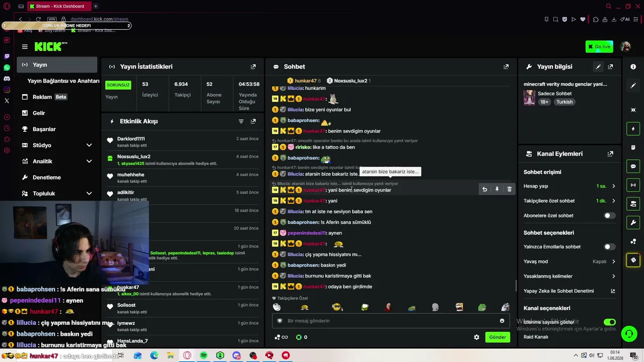The image size is (644, 362).
Task: Click the address bar URL
Action: pos(99,19)
